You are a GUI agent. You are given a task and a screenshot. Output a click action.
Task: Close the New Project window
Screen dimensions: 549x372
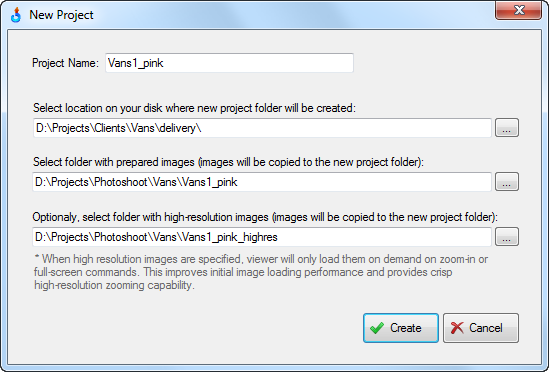click(x=519, y=10)
